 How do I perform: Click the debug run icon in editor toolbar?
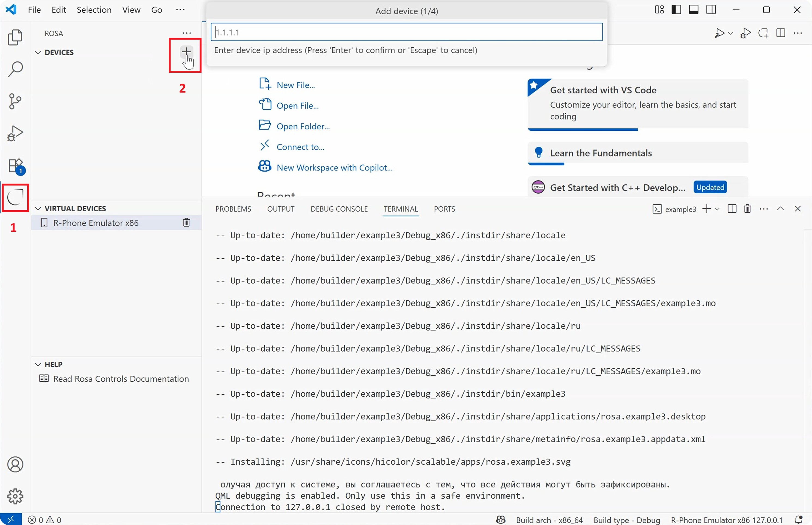coord(745,33)
